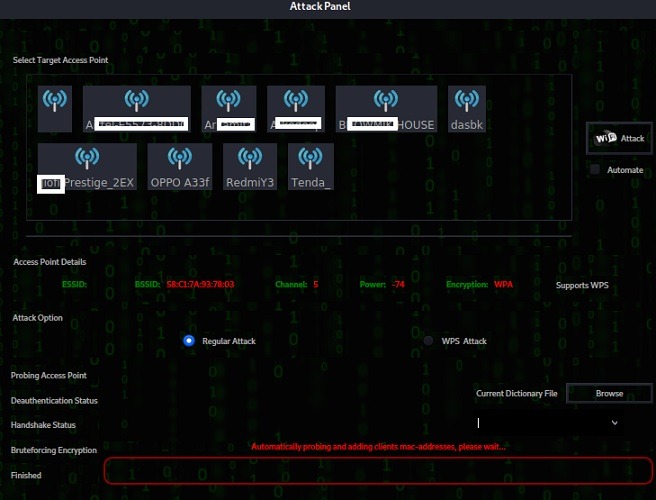The height and width of the screenshot is (500, 656).
Task: Click the Probing Access Point label
Action: click(49, 375)
